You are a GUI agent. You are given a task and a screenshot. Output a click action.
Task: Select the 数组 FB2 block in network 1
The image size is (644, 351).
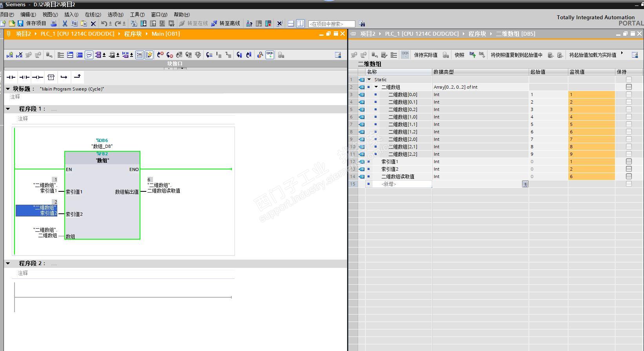tap(102, 195)
